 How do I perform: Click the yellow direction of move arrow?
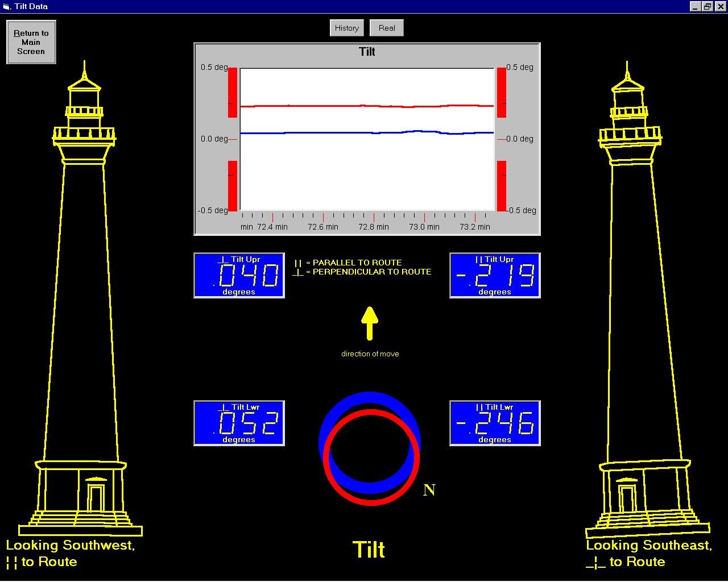tap(370, 323)
